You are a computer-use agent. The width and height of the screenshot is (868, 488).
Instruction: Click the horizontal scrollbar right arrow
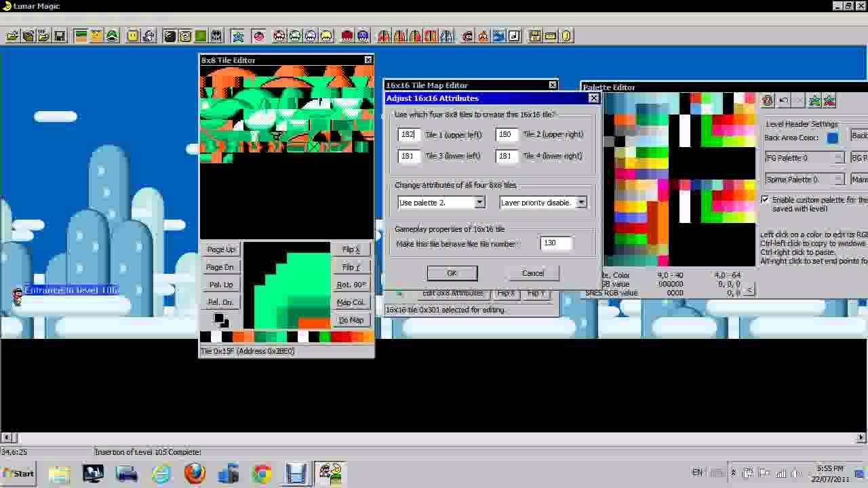click(862, 437)
